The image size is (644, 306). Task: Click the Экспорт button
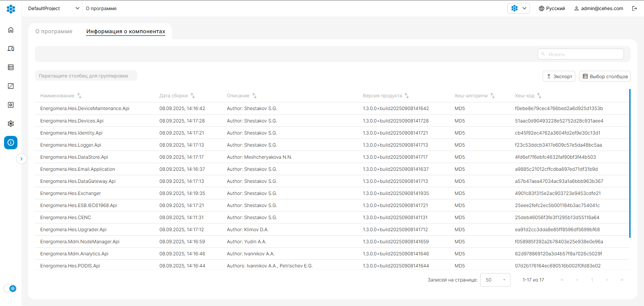[x=559, y=76]
